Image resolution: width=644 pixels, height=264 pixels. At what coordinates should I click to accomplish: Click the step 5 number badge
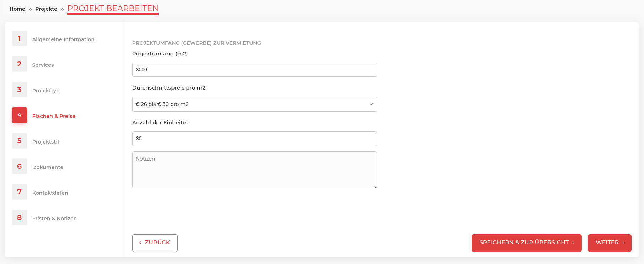tap(20, 141)
